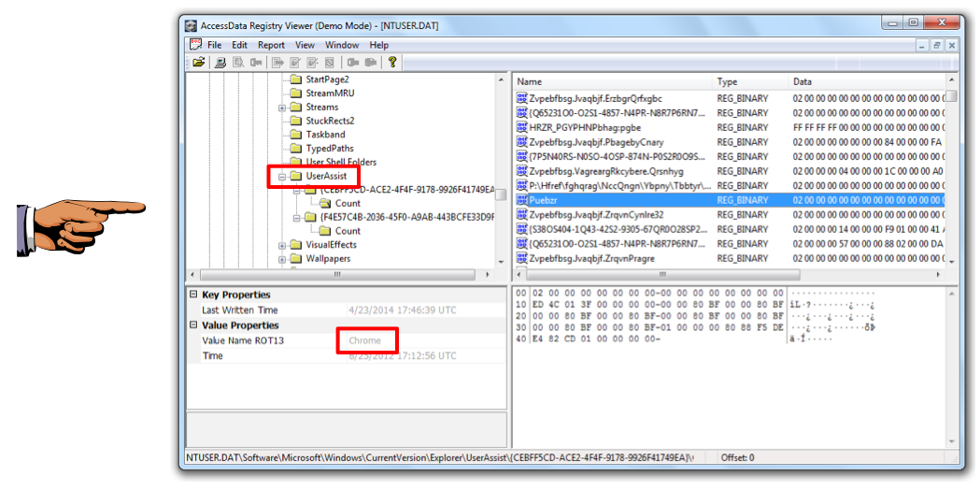Close the NTUSER.DAT child window

pyautogui.click(x=951, y=45)
